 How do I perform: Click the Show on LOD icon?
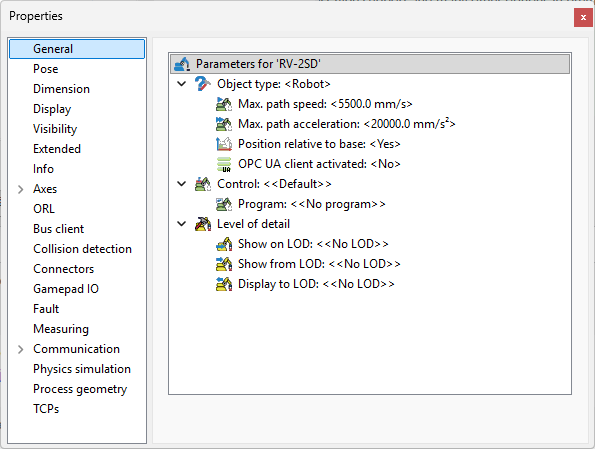click(224, 244)
